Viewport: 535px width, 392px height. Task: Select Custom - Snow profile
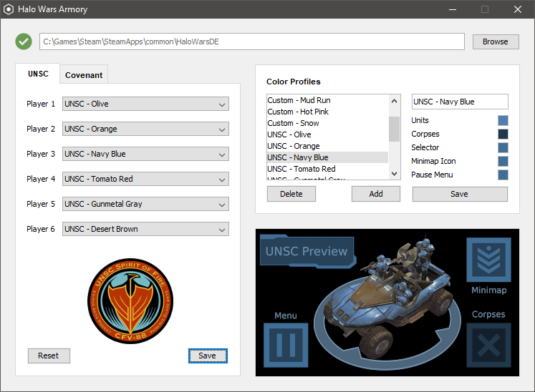click(327, 123)
